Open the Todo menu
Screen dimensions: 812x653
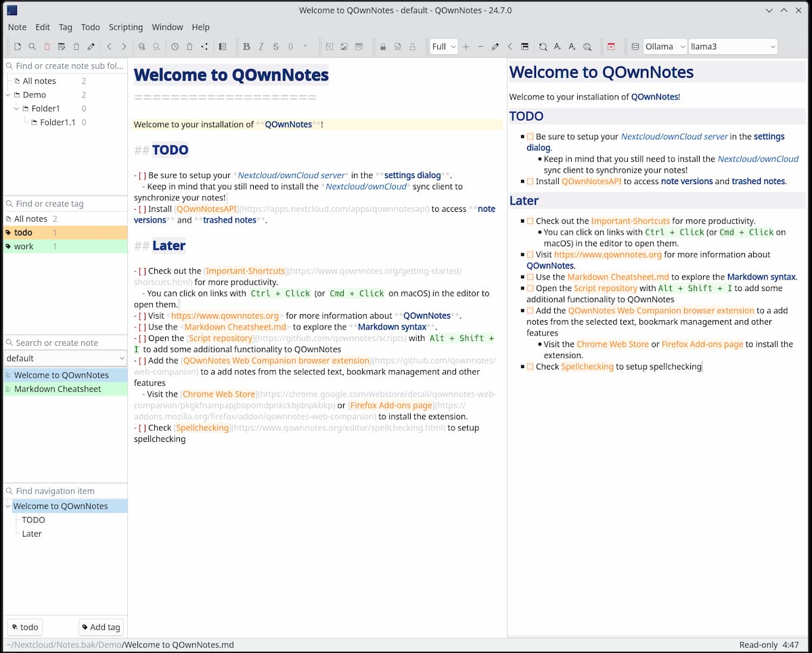tap(90, 27)
